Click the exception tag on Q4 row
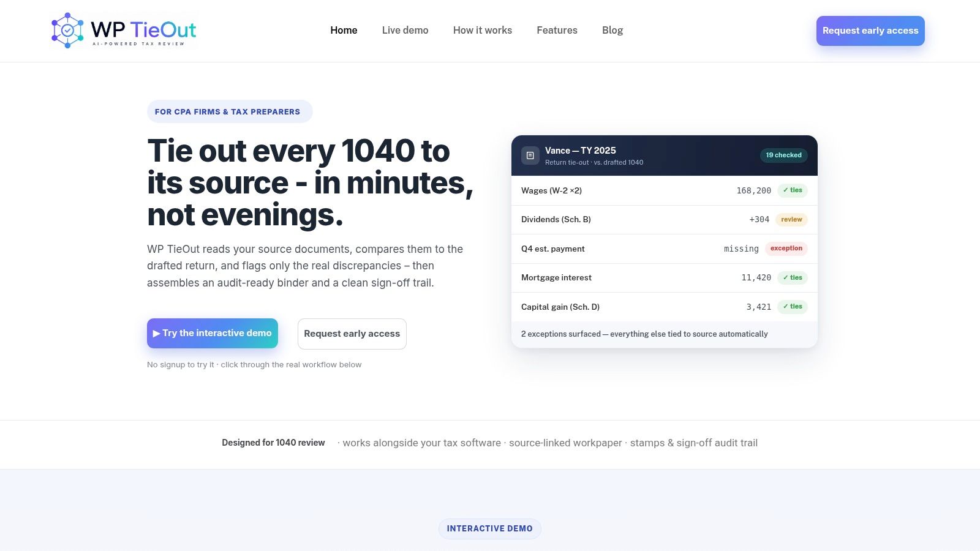Image resolution: width=980 pixels, height=551 pixels. point(786,249)
